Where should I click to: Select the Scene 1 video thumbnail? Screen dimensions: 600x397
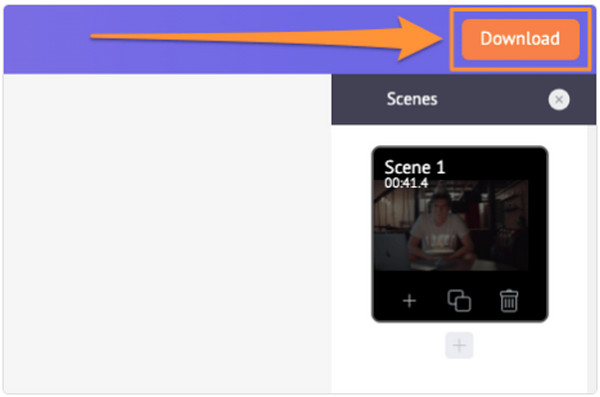coord(451,225)
